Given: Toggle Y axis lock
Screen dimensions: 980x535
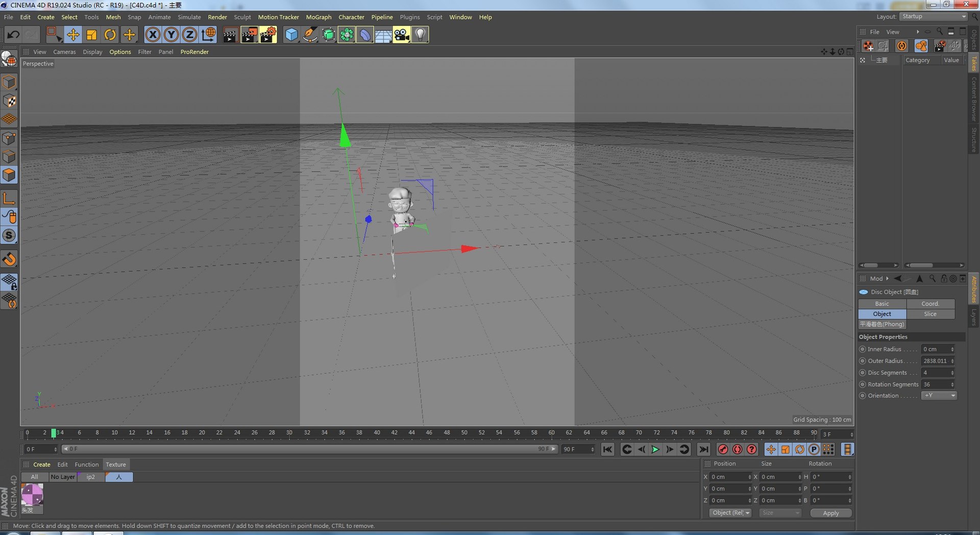Looking at the screenshot, I should point(171,35).
